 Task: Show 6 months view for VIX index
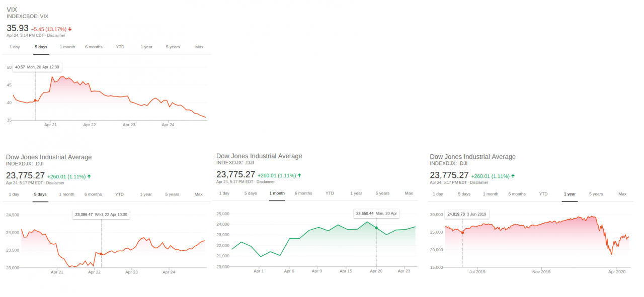click(x=94, y=47)
